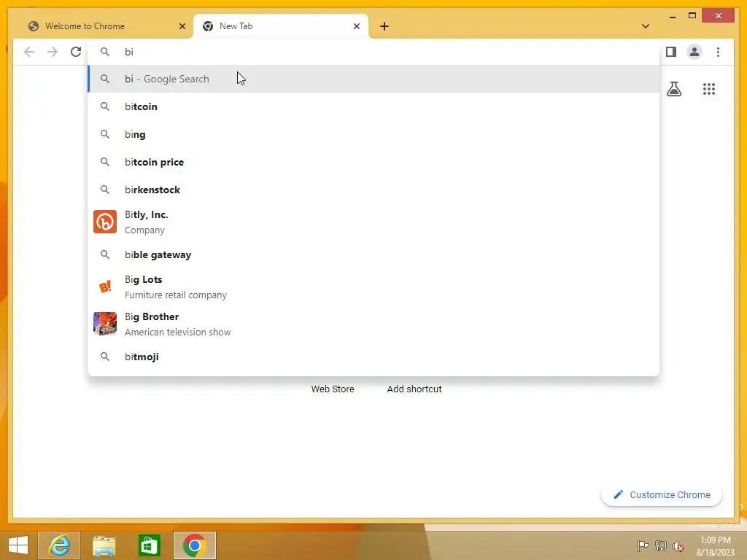Image resolution: width=747 pixels, height=560 pixels.
Task: Click the forward navigation arrow
Action: (53, 52)
